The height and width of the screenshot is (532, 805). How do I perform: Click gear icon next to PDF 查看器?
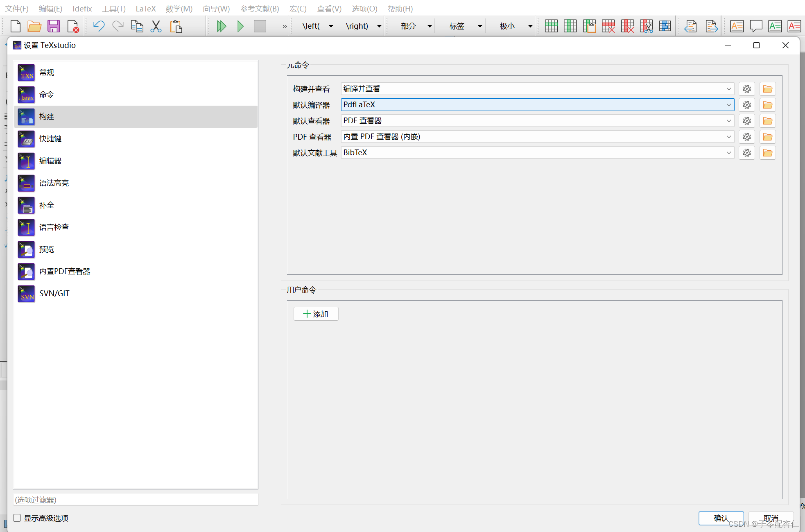tap(747, 137)
